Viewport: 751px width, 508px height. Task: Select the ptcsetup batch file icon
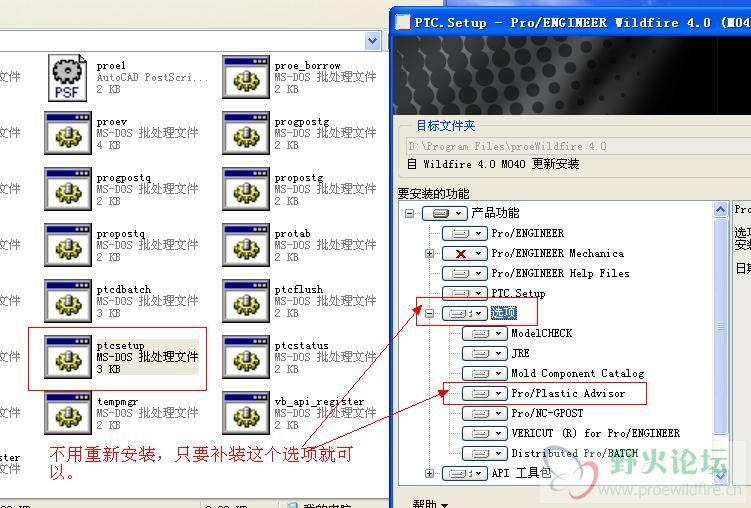tap(68, 357)
